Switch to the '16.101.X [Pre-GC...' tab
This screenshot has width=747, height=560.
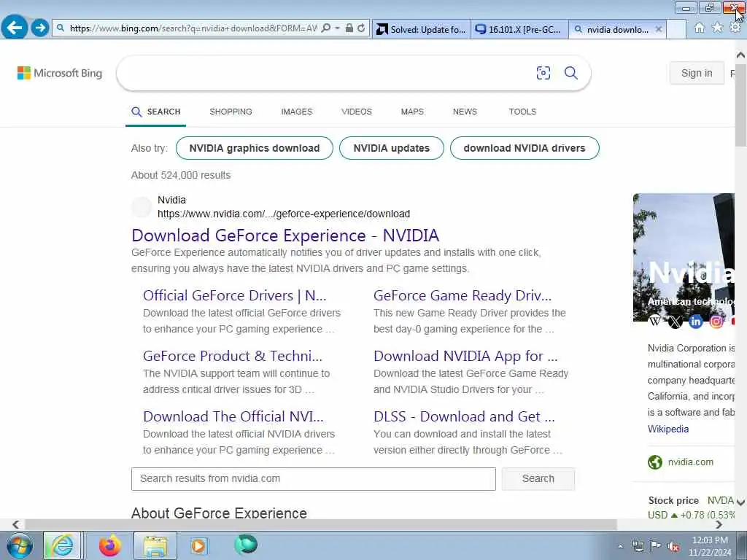coord(519,29)
